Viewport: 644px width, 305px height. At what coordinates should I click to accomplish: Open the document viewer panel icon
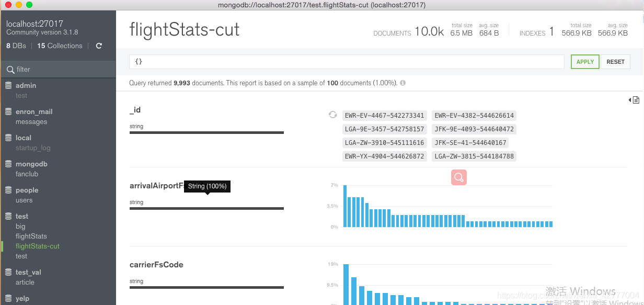click(x=634, y=100)
